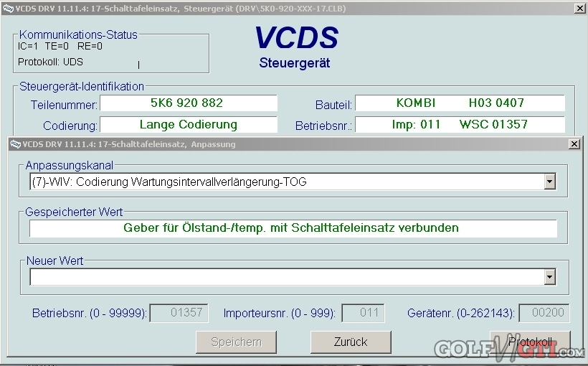Click the Anpassungskanal combo box text (7)-WIV
The height and width of the screenshot is (366, 588).
point(169,182)
